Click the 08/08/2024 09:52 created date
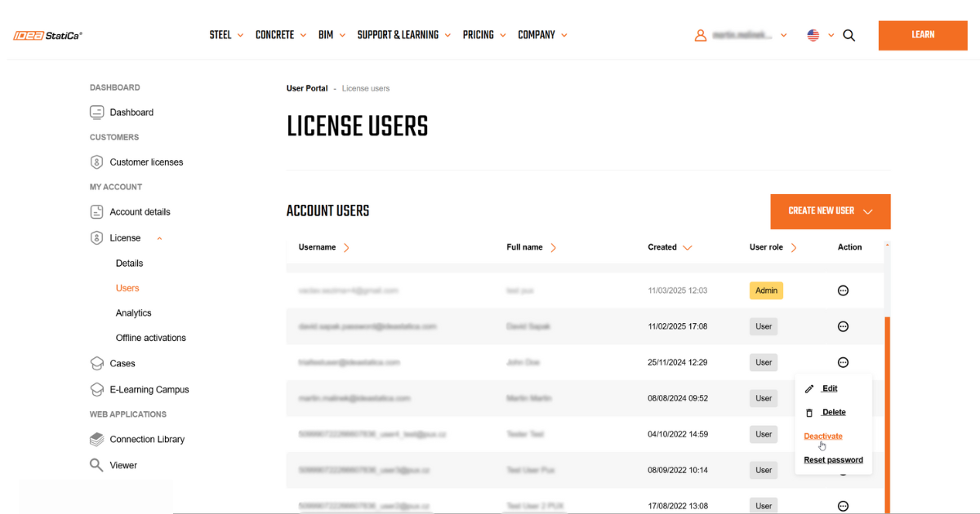Image resolution: width=980 pixels, height=514 pixels. pyautogui.click(x=678, y=398)
